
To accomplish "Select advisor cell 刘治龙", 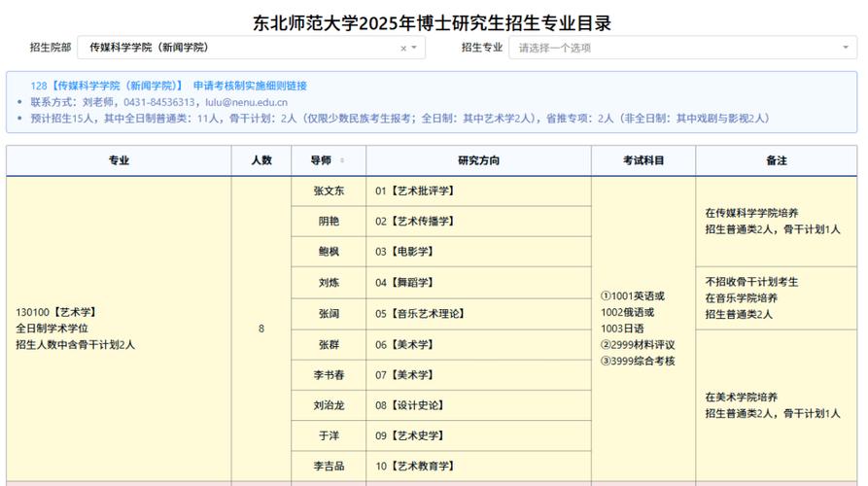I will pos(329,405).
